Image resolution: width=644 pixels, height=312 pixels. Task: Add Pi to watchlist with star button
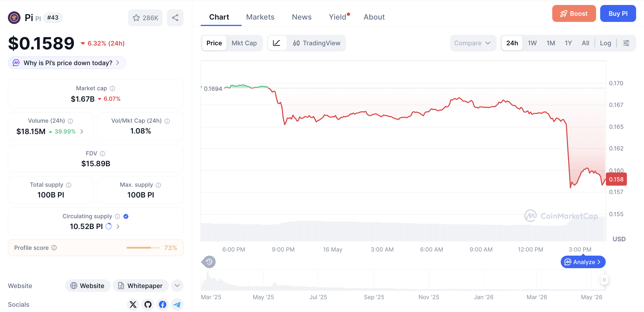coord(145,18)
